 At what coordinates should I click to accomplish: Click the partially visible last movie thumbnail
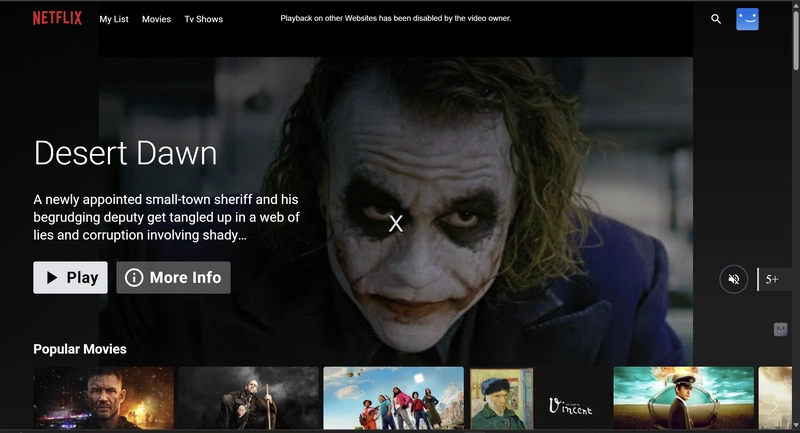click(x=776, y=398)
